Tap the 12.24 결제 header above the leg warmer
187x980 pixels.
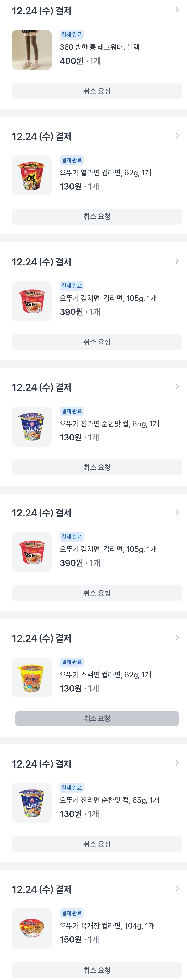pyautogui.click(x=42, y=11)
